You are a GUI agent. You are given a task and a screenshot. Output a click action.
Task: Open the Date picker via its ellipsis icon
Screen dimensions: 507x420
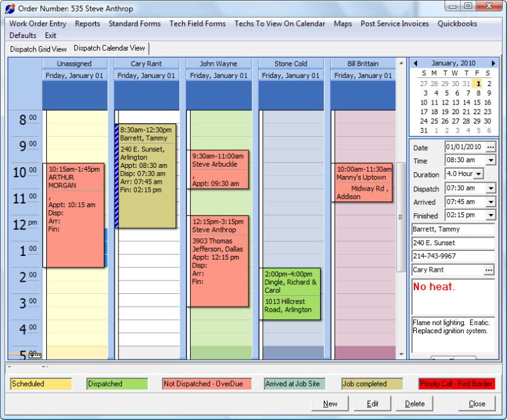[489, 146]
